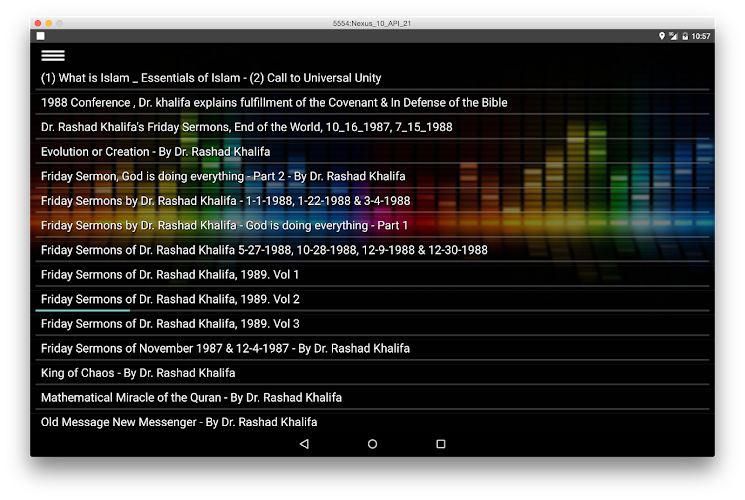The image size is (745, 500).
Task: Select 'God is doing everything - Part 1'
Action: click(x=372, y=225)
